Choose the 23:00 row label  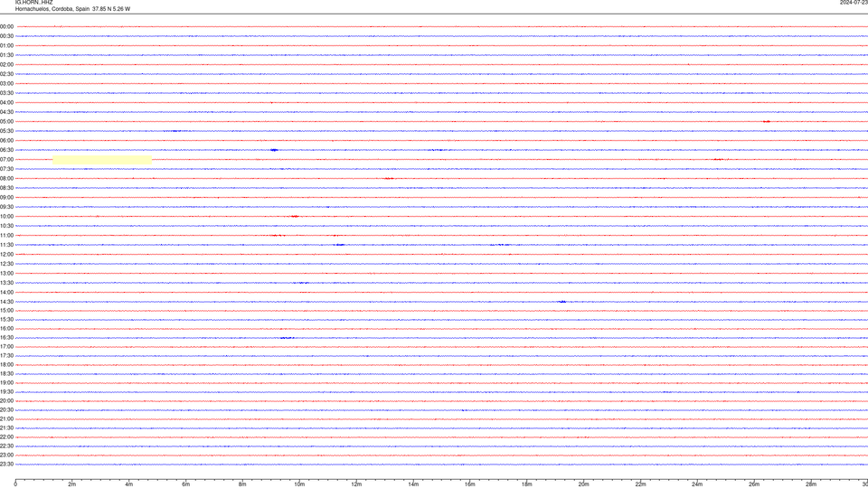point(6,455)
